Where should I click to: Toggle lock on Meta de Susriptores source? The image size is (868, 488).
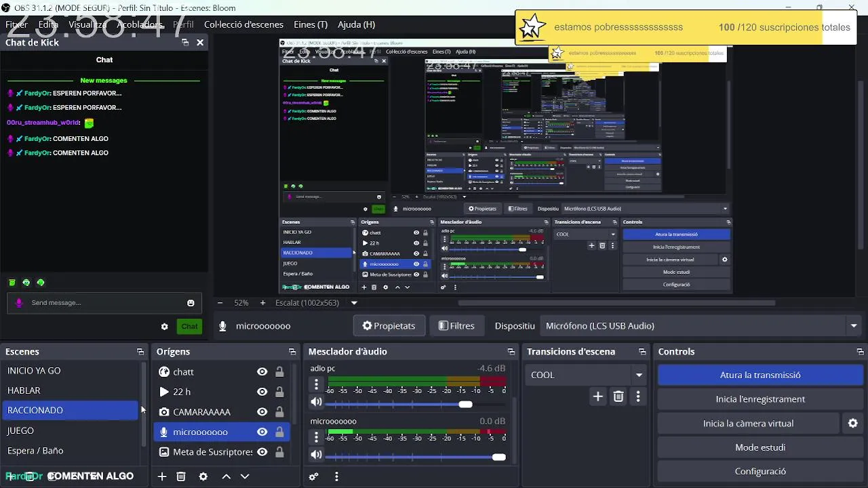tap(279, 452)
